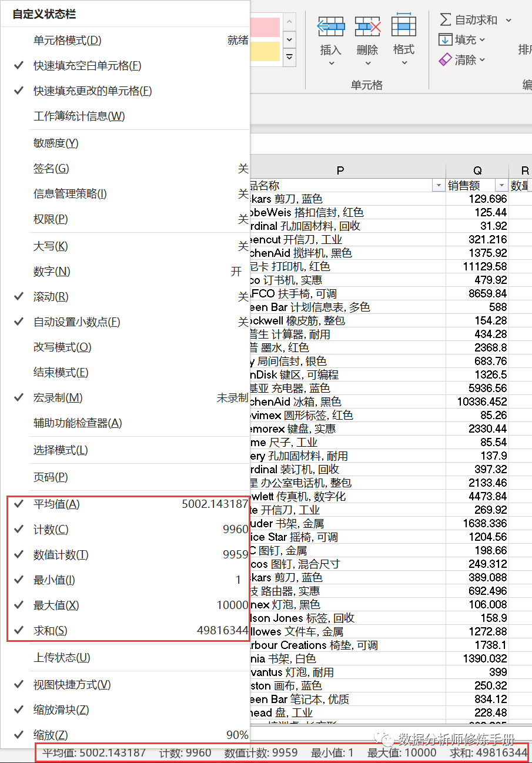Select the pink cell style swatch

[266, 27]
